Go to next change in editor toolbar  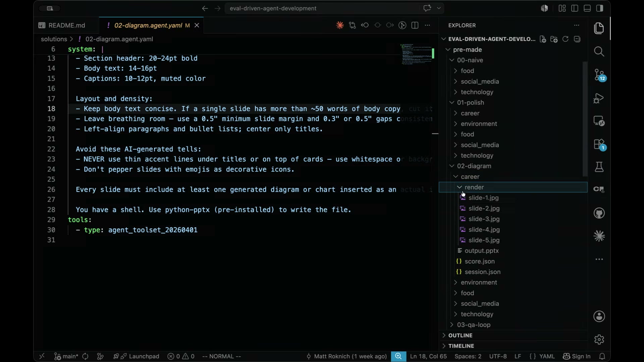pos(390,25)
